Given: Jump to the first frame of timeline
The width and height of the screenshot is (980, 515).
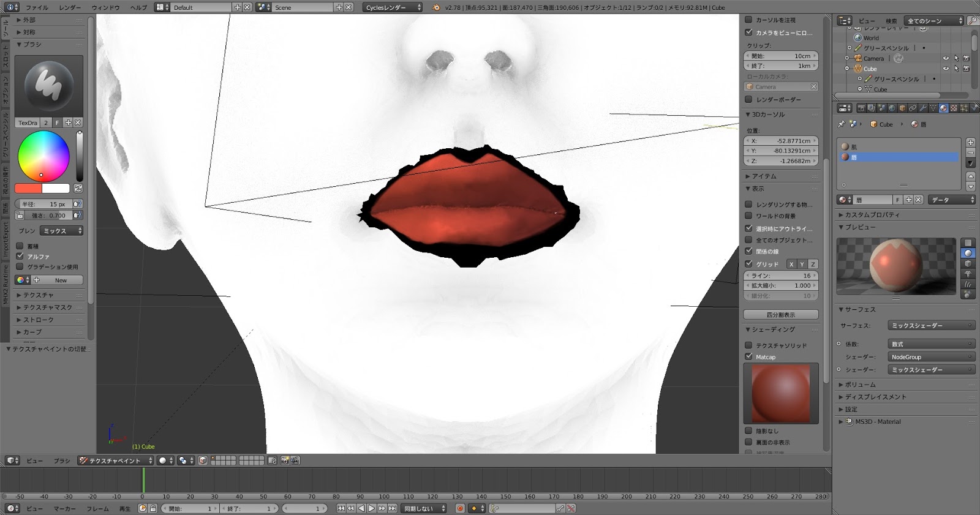Looking at the screenshot, I should tap(341, 508).
